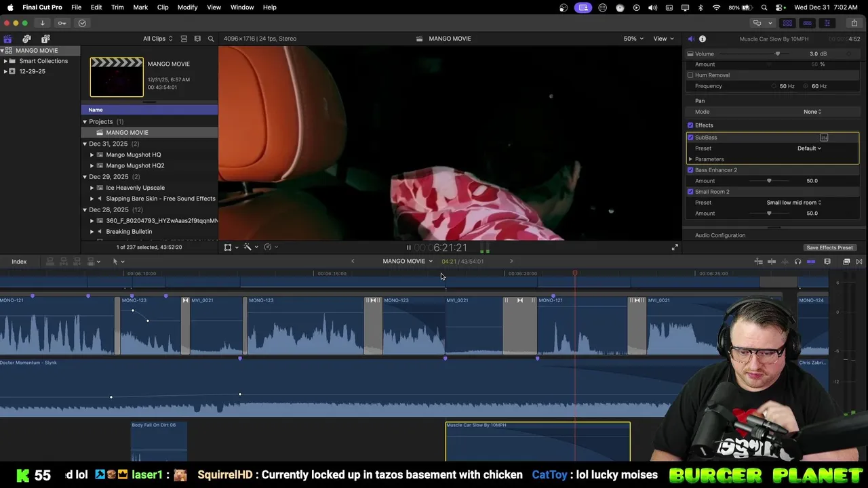Open the Pan Mode None dropdown
This screenshot has height=488, width=868.
point(812,112)
